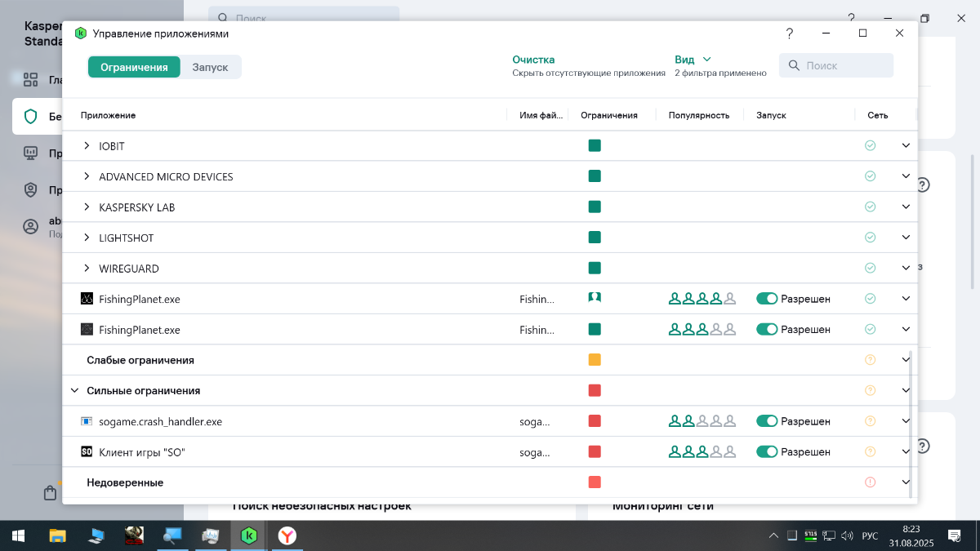This screenshot has width=980, height=551.
Task: Click the orange restriction swatch for Слабые ограничения
Action: click(x=595, y=360)
